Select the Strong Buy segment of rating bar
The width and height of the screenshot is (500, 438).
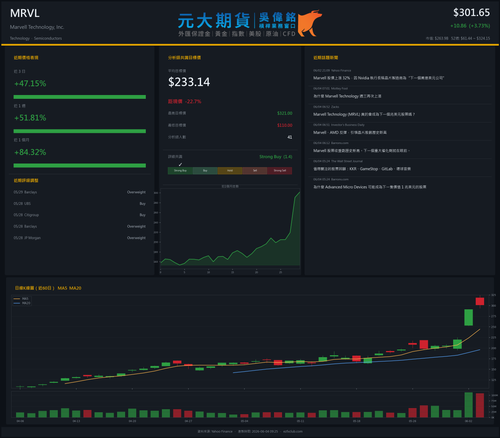point(180,171)
